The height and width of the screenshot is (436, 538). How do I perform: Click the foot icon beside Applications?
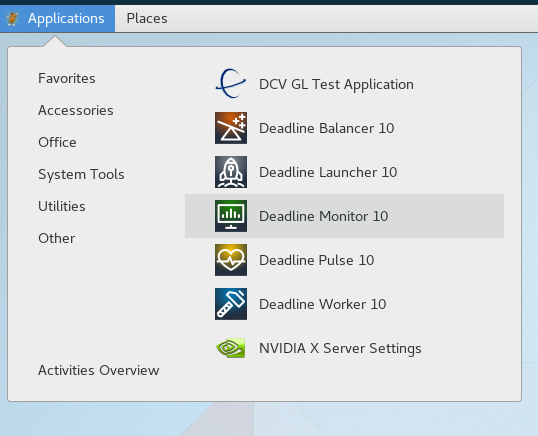click(x=13, y=19)
